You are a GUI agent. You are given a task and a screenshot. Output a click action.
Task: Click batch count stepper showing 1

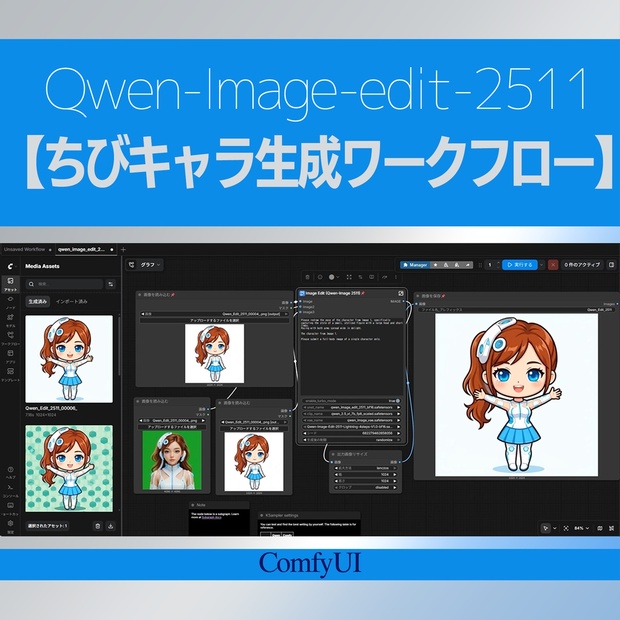coord(493,265)
